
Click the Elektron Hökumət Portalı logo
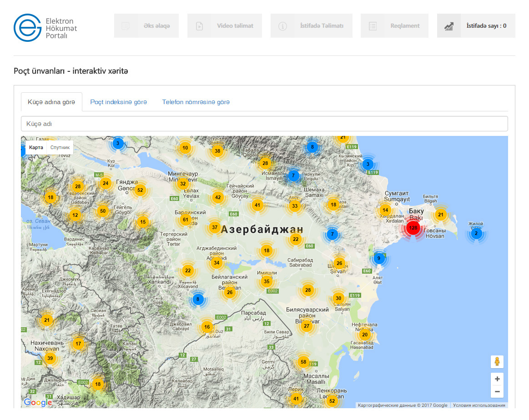[45, 28]
